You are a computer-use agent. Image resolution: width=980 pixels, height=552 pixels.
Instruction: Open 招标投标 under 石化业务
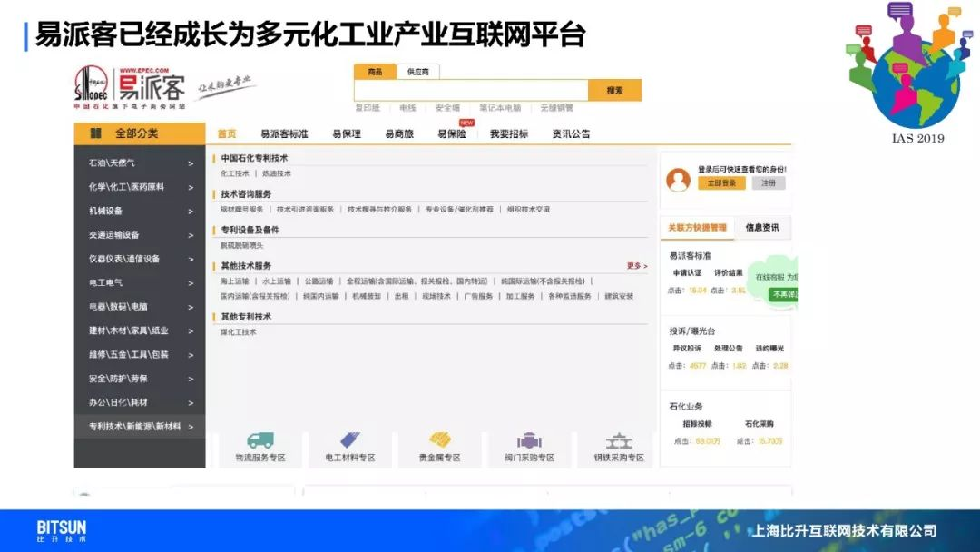pyautogui.click(x=698, y=424)
